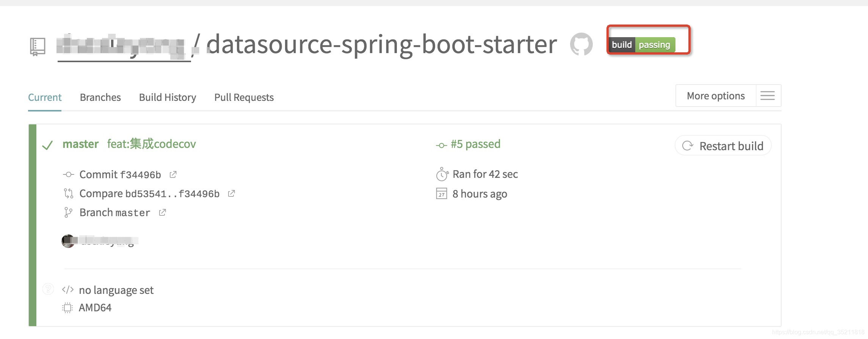Open branch master external link icon
The height and width of the screenshot is (339, 868).
click(x=162, y=212)
